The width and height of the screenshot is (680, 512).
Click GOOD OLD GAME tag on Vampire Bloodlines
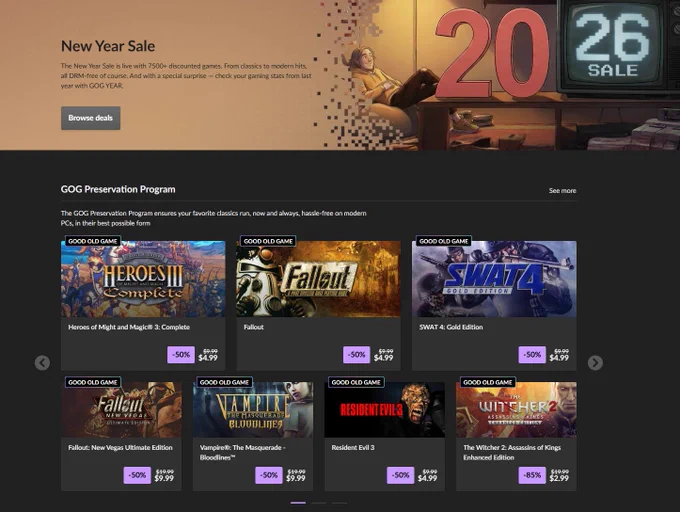(224, 382)
